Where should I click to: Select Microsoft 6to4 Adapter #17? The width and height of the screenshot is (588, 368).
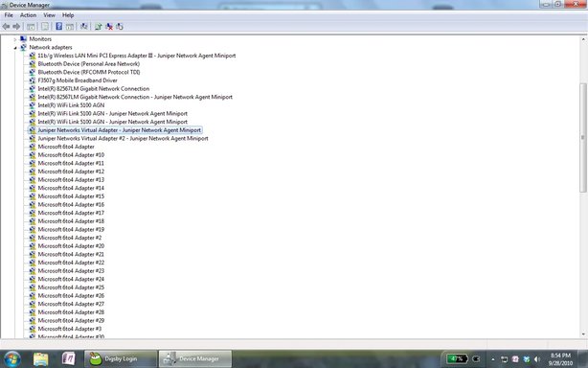click(x=71, y=213)
